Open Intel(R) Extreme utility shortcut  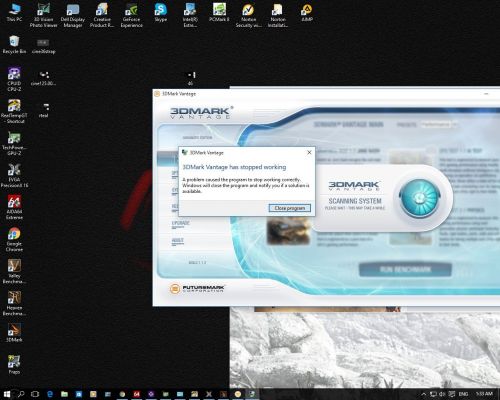pyautogui.click(x=190, y=15)
